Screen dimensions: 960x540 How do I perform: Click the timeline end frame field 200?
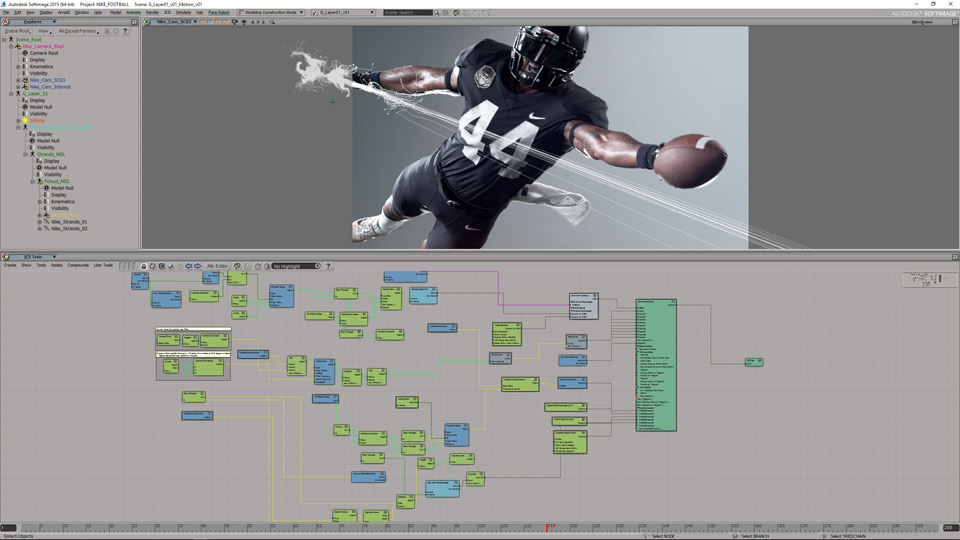[950, 527]
